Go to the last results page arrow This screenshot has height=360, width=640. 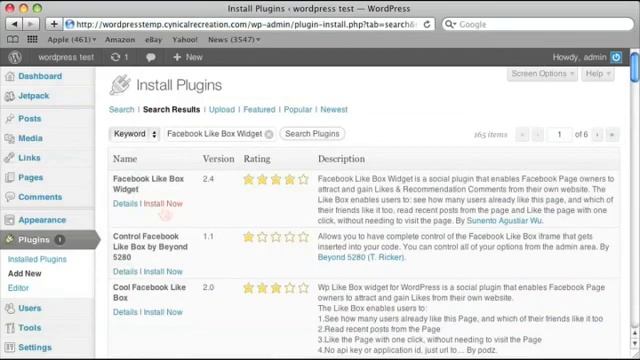pos(612,134)
